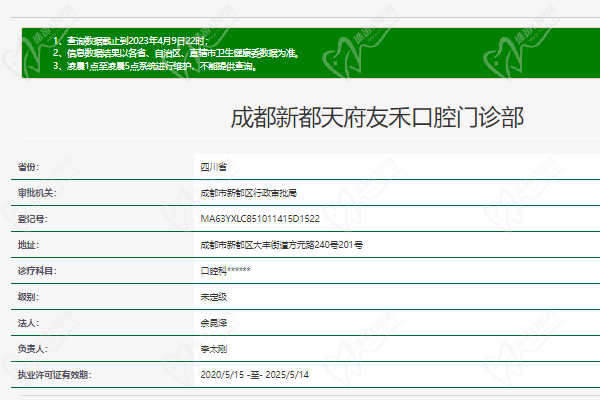600x400 pixels.
Task: Click the 级别 label
Action: pos(28,297)
